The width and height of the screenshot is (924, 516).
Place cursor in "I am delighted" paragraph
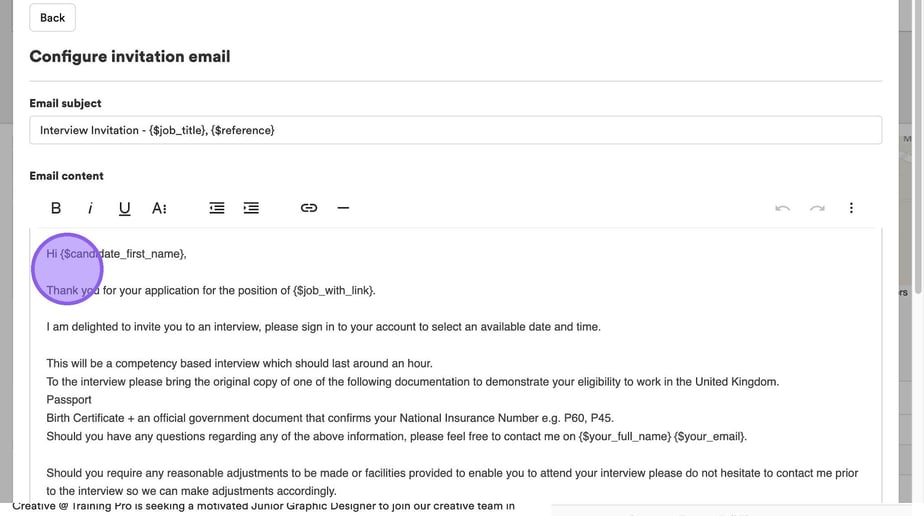[323, 327]
